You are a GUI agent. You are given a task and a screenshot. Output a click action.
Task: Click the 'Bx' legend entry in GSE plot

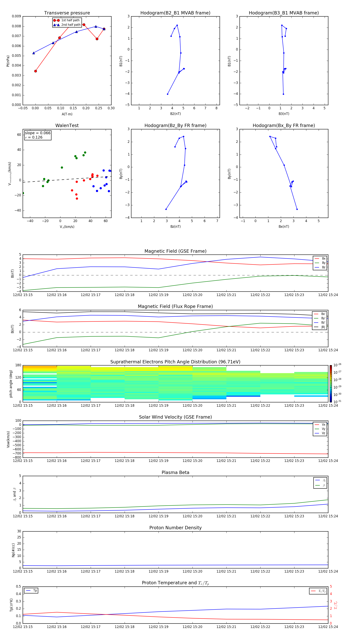pos(320,259)
